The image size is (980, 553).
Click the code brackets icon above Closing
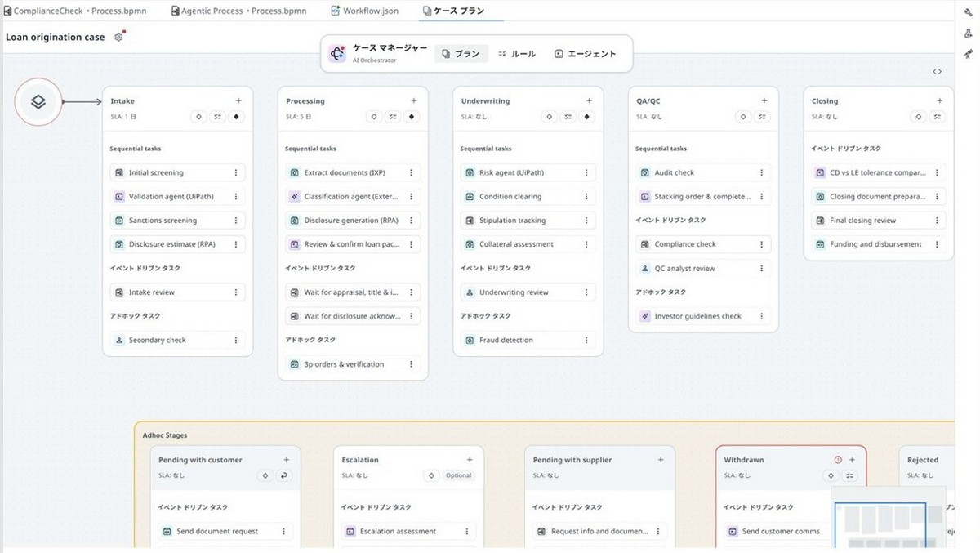[x=937, y=71]
